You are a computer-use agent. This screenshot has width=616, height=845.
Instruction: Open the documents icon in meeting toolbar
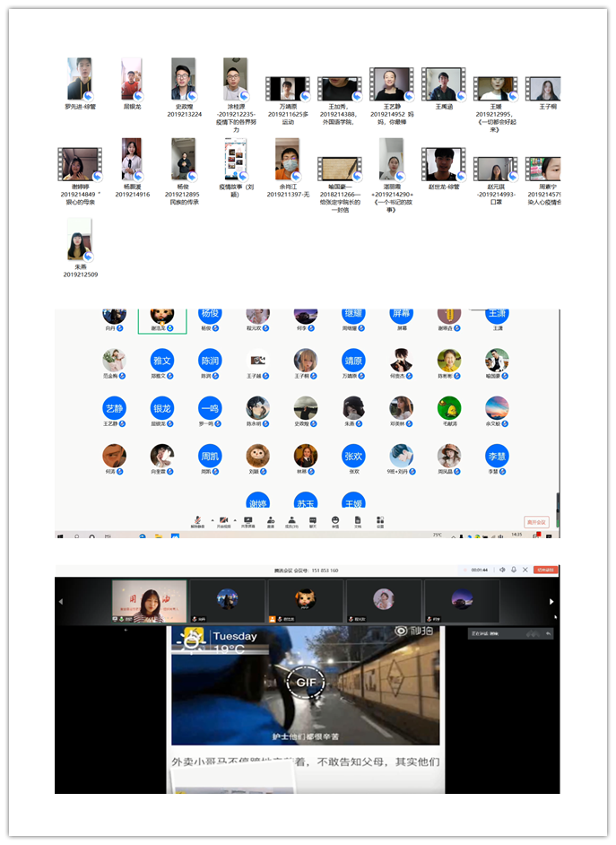click(358, 519)
